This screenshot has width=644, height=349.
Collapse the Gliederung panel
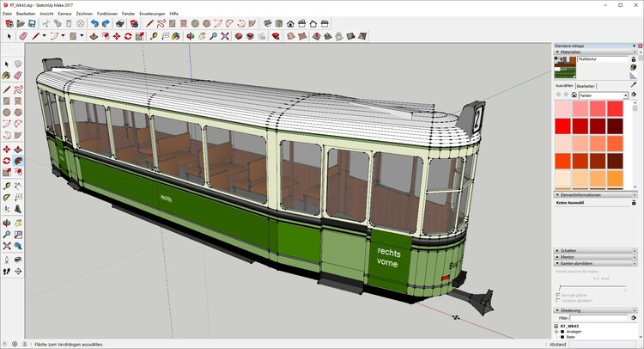[569, 310]
